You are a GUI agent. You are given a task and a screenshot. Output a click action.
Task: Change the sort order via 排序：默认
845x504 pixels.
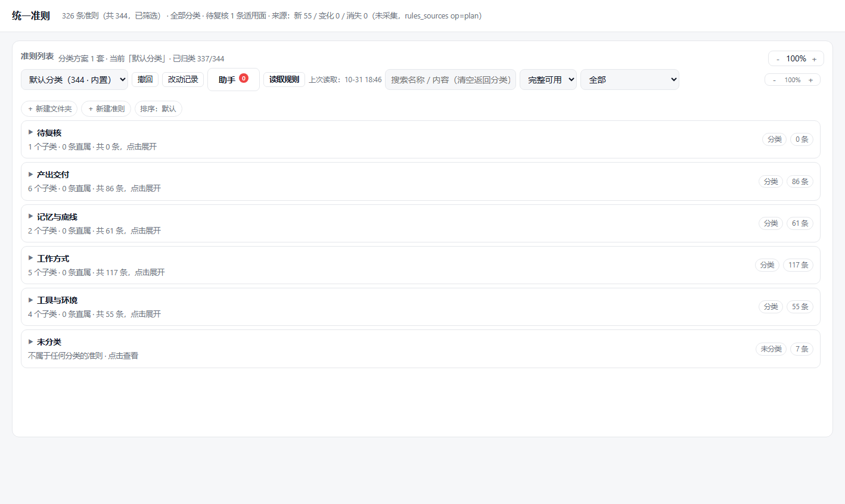coord(159,108)
